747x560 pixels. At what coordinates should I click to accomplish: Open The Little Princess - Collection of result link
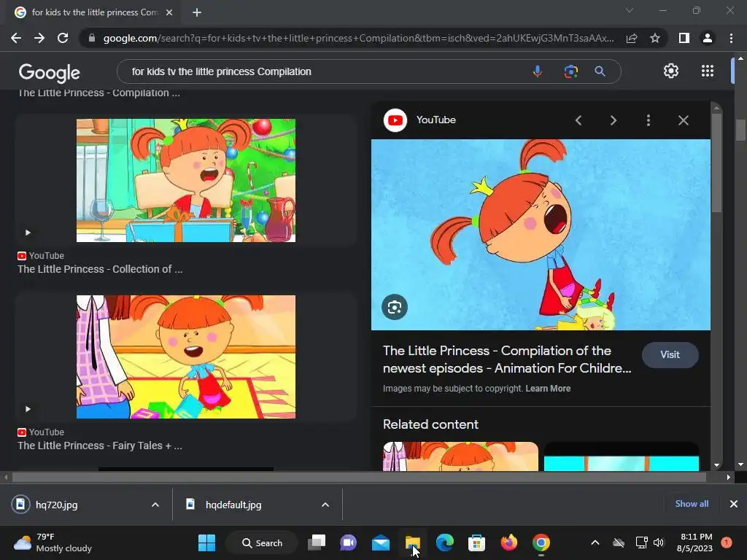coord(100,269)
